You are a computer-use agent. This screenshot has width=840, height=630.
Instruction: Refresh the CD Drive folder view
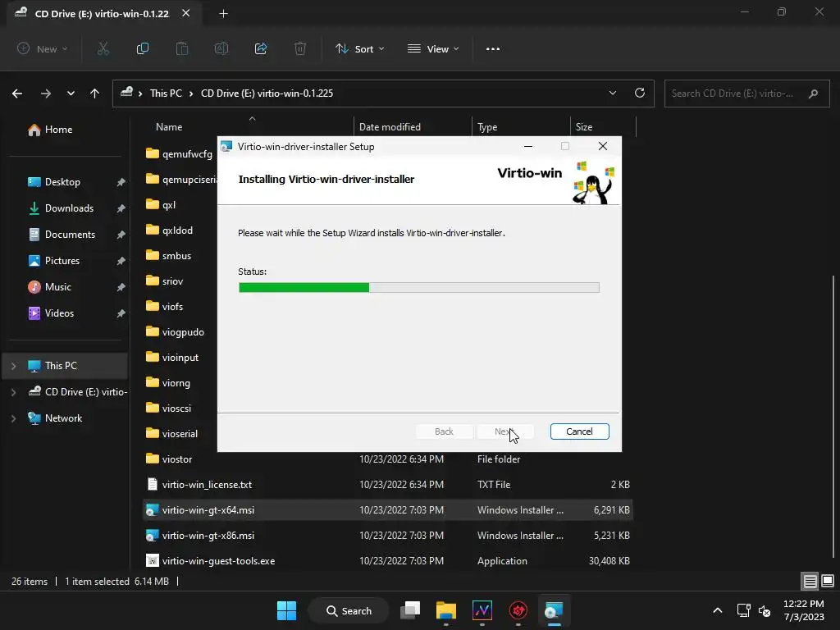pyautogui.click(x=640, y=93)
